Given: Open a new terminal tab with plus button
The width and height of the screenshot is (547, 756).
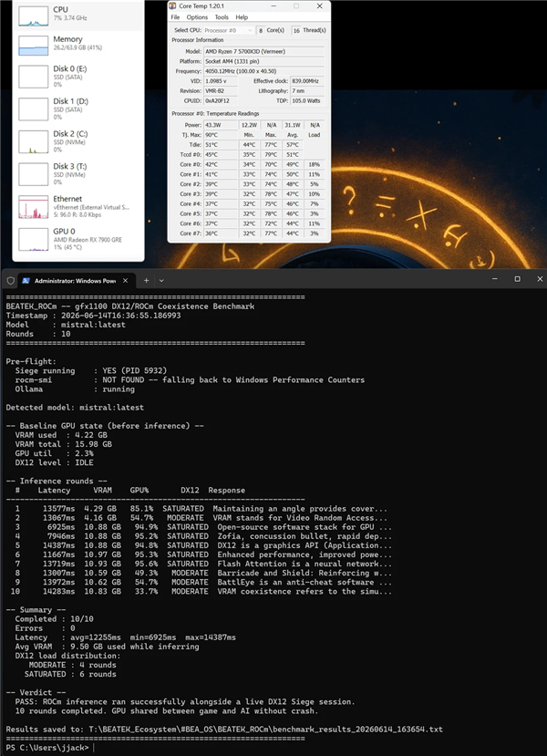Looking at the screenshot, I should coord(146,281).
